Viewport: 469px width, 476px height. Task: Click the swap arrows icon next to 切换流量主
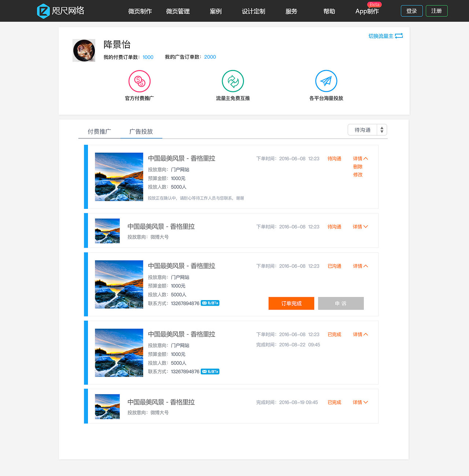[x=399, y=36]
